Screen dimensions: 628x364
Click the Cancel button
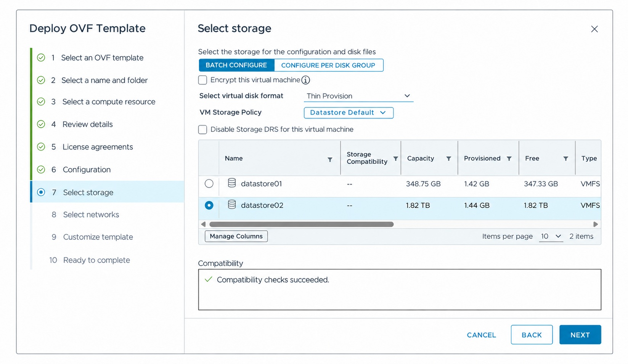(481, 335)
